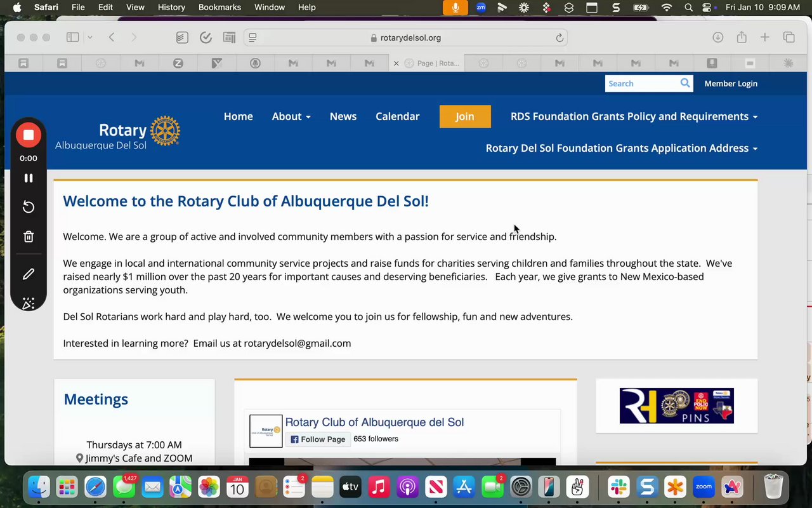The width and height of the screenshot is (812, 508).
Task: Launch Music from the Dock
Action: tap(379, 487)
